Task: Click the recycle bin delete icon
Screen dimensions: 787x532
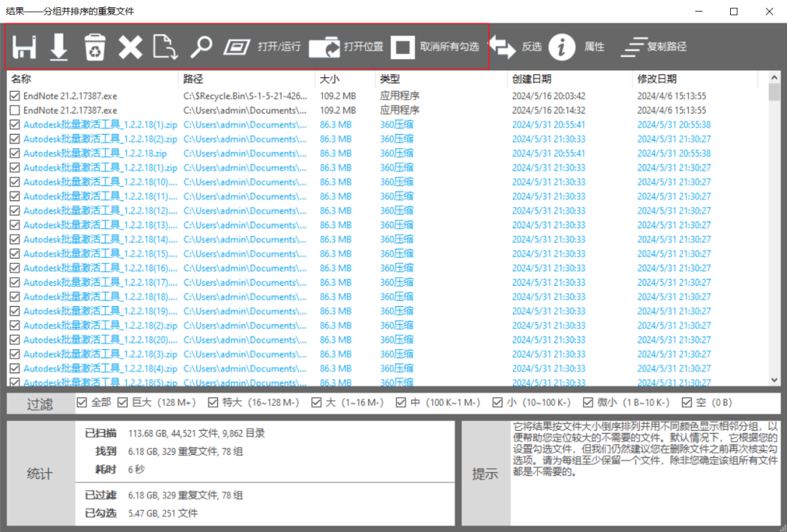Action: pyautogui.click(x=94, y=47)
